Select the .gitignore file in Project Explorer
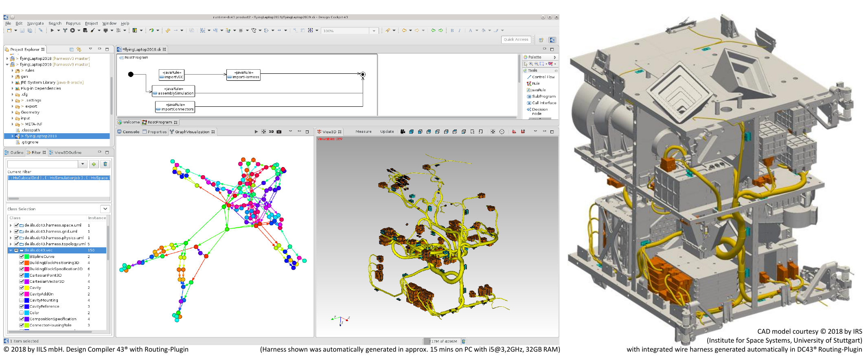868x361 pixels. click(x=27, y=142)
